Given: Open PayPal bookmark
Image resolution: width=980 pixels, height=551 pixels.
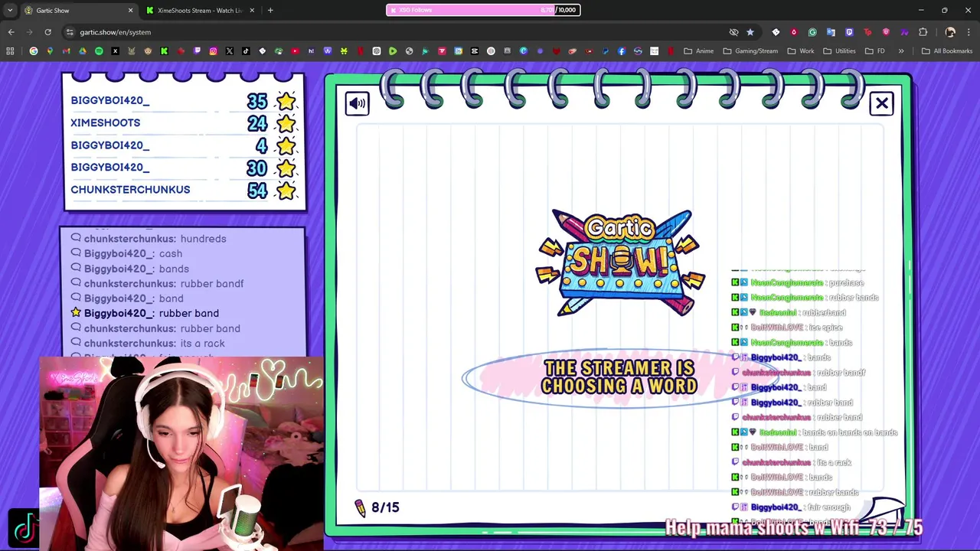Looking at the screenshot, I should pyautogui.click(x=605, y=51).
